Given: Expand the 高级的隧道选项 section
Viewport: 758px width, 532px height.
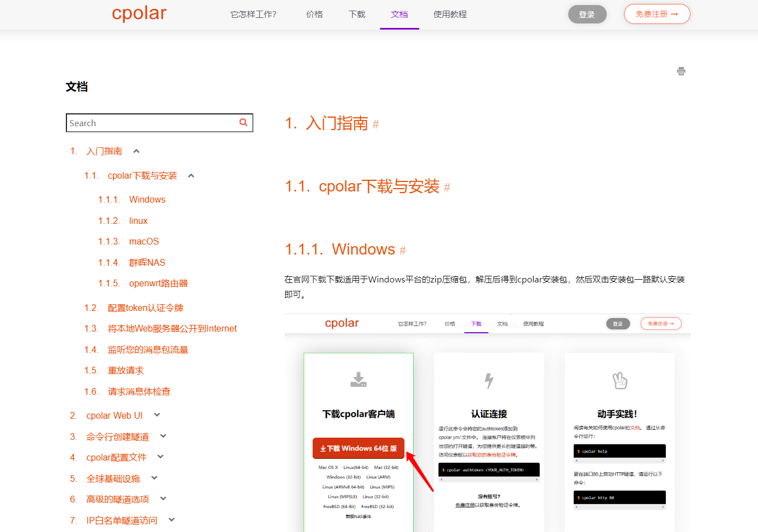Looking at the screenshot, I should pyautogui.click(x=162, y=499).
